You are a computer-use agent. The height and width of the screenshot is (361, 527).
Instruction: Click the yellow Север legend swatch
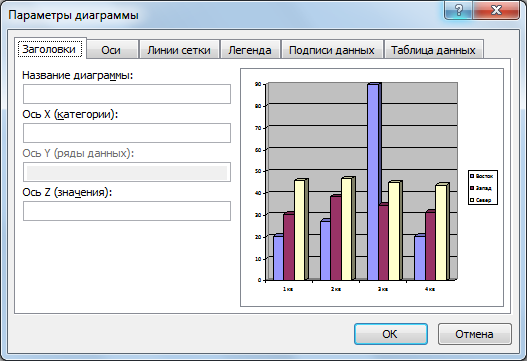tap(472, 200)
